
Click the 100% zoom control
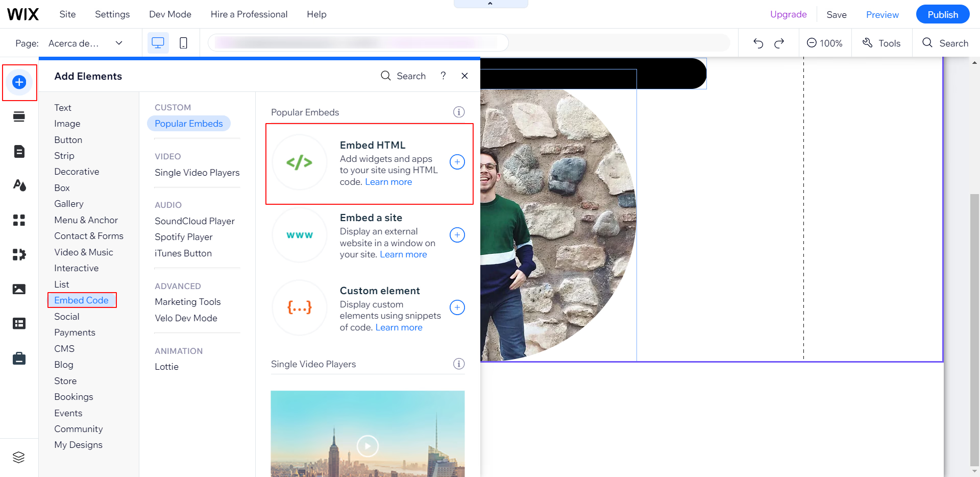coord(824,43)
